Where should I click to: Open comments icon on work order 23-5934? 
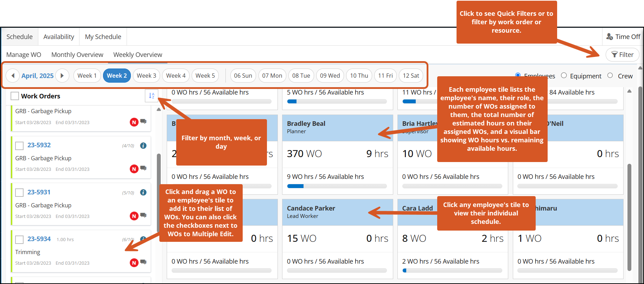(x=144, y=262)
